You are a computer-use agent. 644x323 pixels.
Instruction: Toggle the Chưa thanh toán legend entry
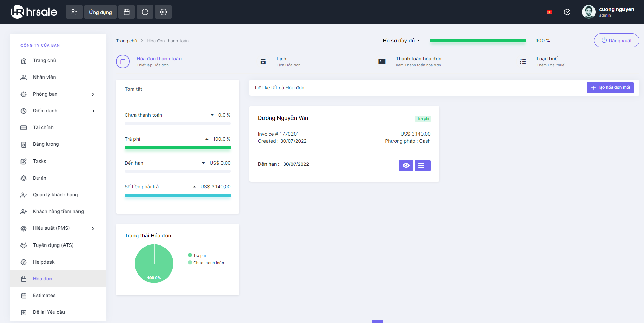206,263
